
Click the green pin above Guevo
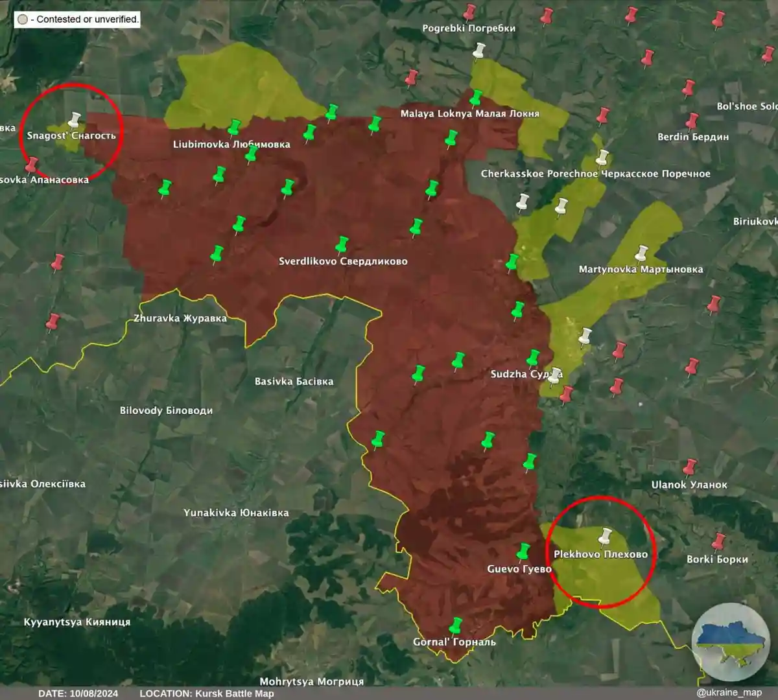point(523,552)
